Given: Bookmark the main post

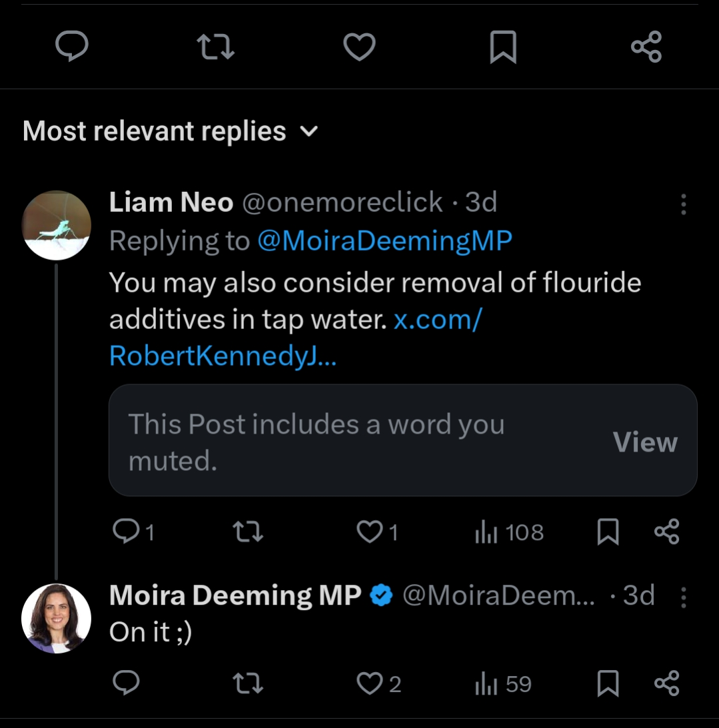Looking at the screenshot, I should 503,47.
